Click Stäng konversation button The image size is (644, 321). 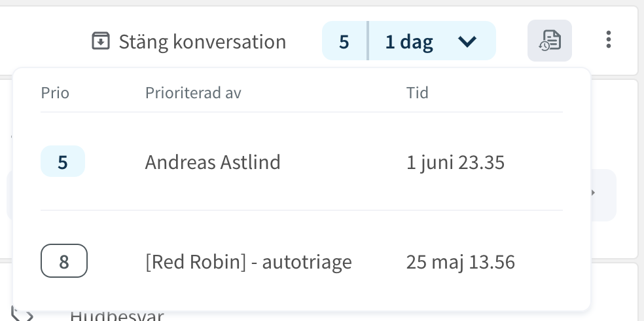click(x=188, y=41)
